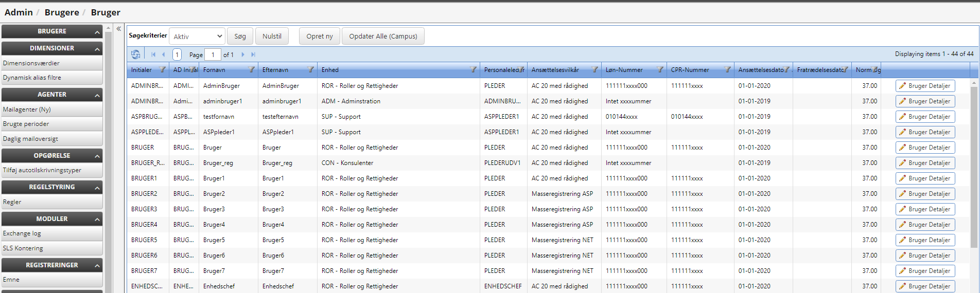
Task: Click the Efternavn filter funnel icon
Action: coord(311,70)
